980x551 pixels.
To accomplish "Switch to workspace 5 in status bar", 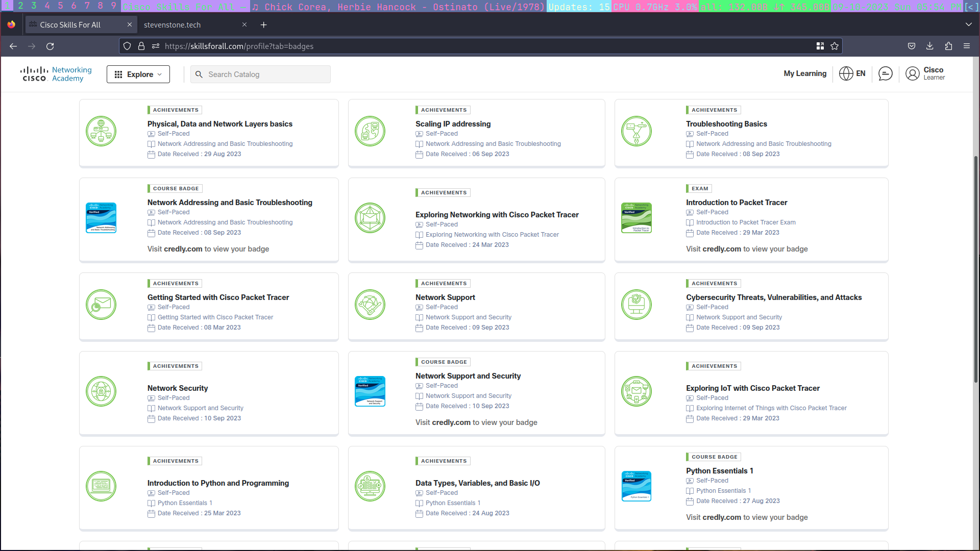I will 60,6.
